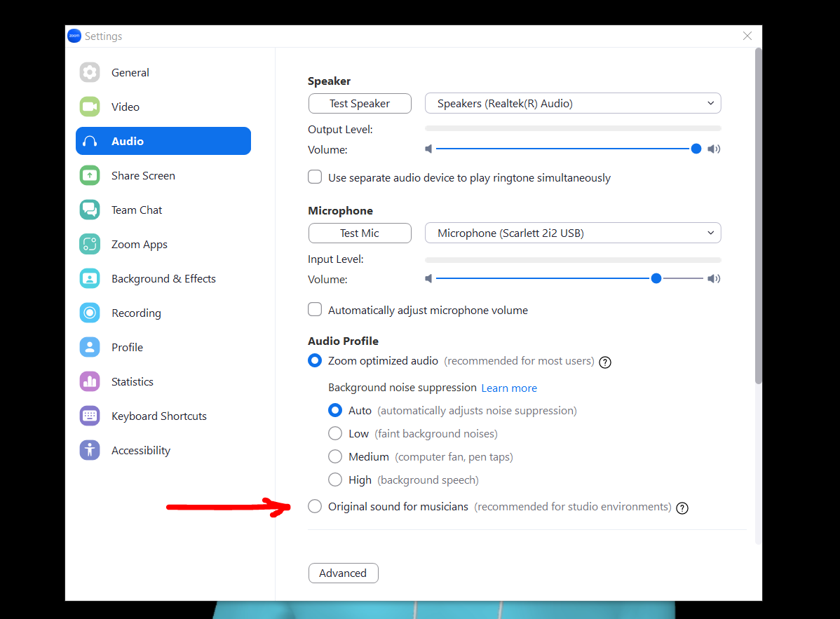Open help for Original sound for musicians
This screenshot has height=619, width=840.
pyautogui.click(x=682, y=508)
